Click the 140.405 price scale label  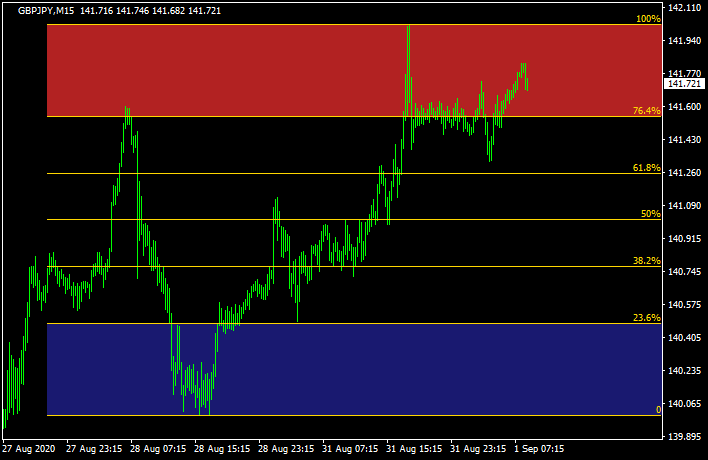pos(685,338)
